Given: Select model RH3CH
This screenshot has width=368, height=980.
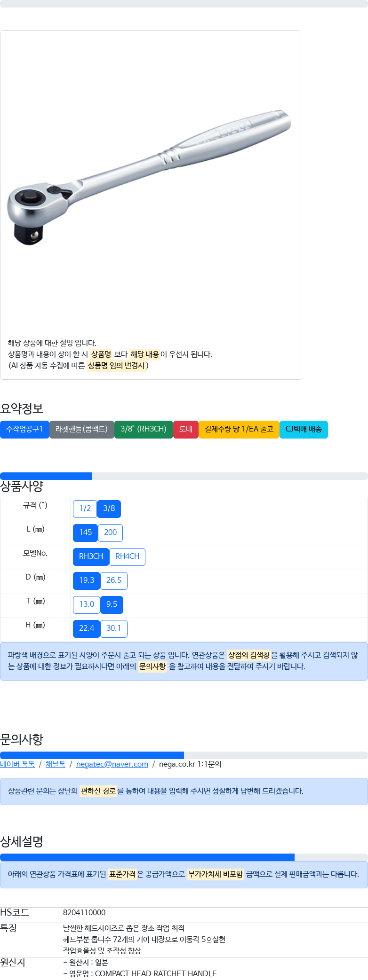Looking at the screenshot, I should 91,557.
